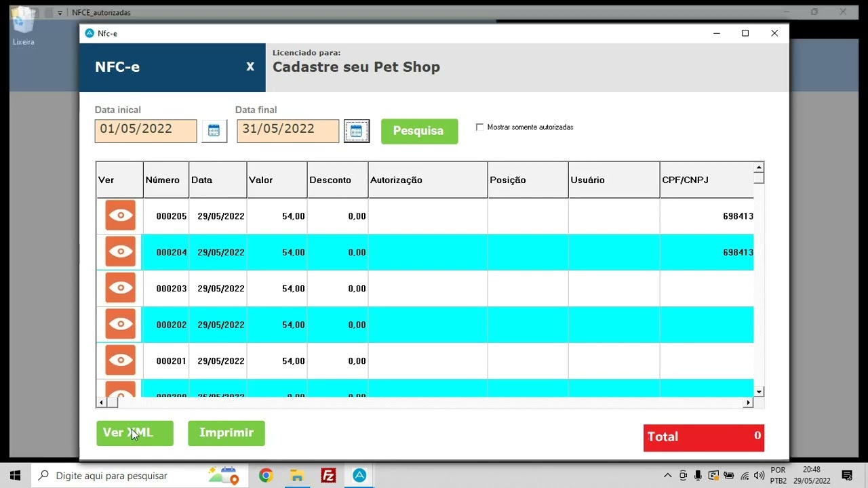This screenshot has width=868, height=488.
Task: Select cell with number 000202
Action: click(x=166, y=325)
